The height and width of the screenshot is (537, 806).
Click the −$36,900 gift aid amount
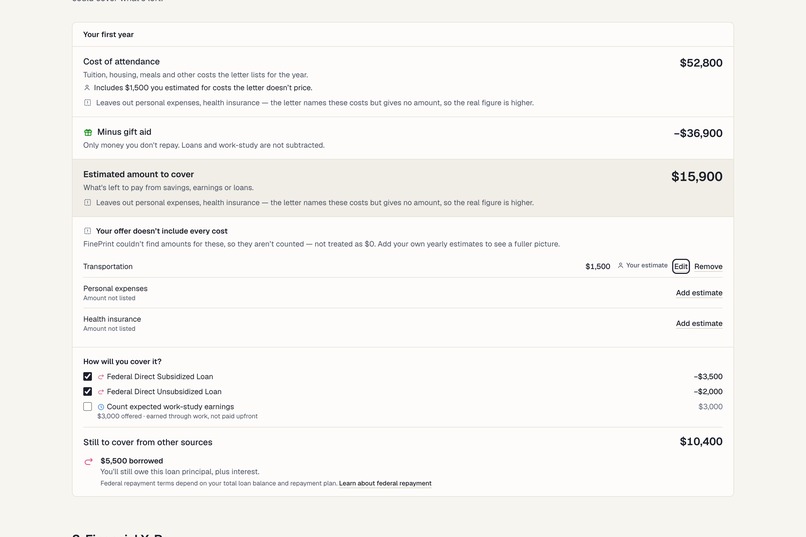tap(698, 133)
